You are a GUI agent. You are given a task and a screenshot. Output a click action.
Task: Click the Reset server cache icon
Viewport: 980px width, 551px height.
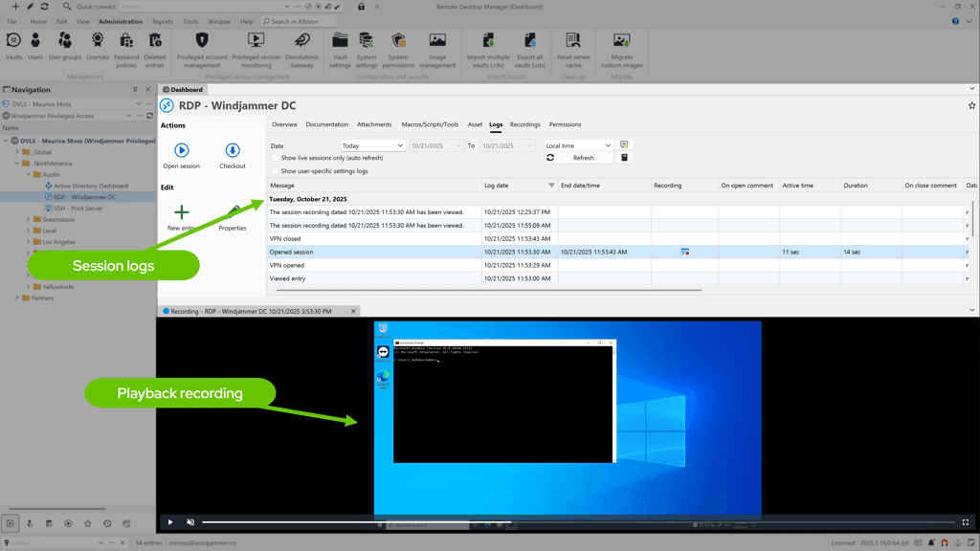tap(571, 43)
